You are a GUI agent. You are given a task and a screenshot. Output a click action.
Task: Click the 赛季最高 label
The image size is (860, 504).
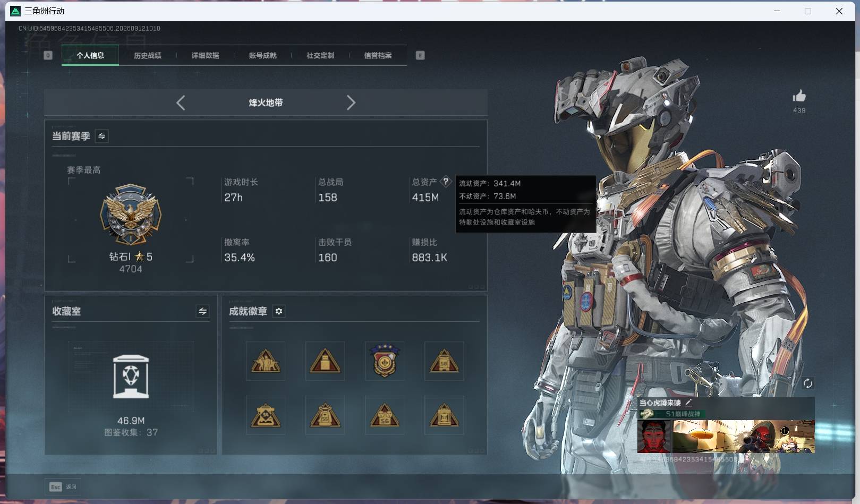pyautogui.click(x=84, y=170)
